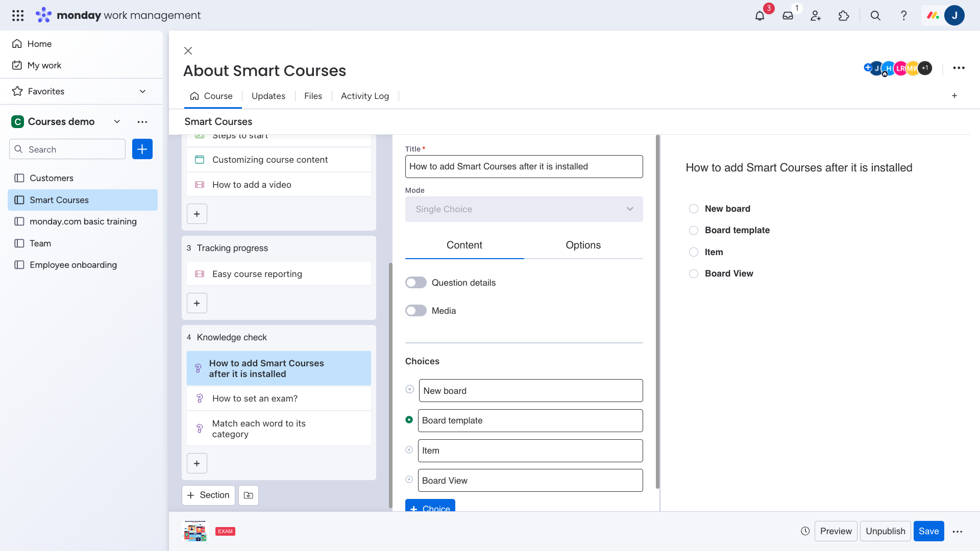The height and width of the screenshot is (551, 980).
Task: Add lesson to Tracking progress section
Action: (197, 303)
